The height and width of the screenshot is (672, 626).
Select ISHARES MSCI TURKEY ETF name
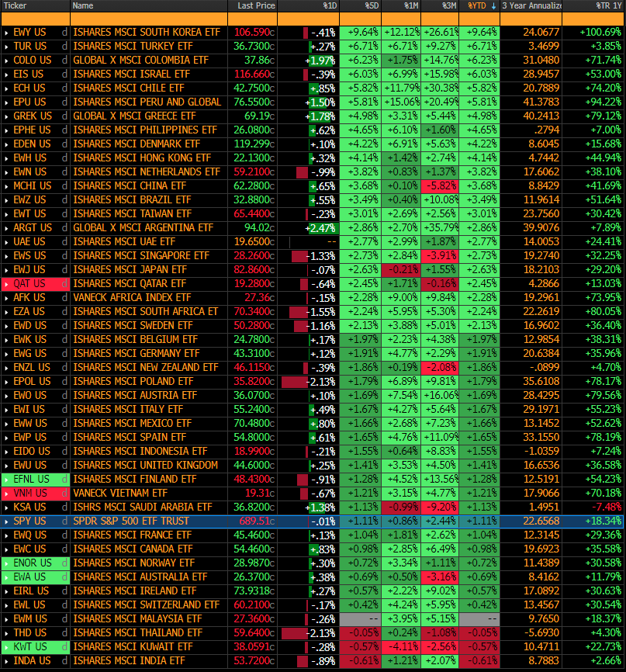pos(133,47)
